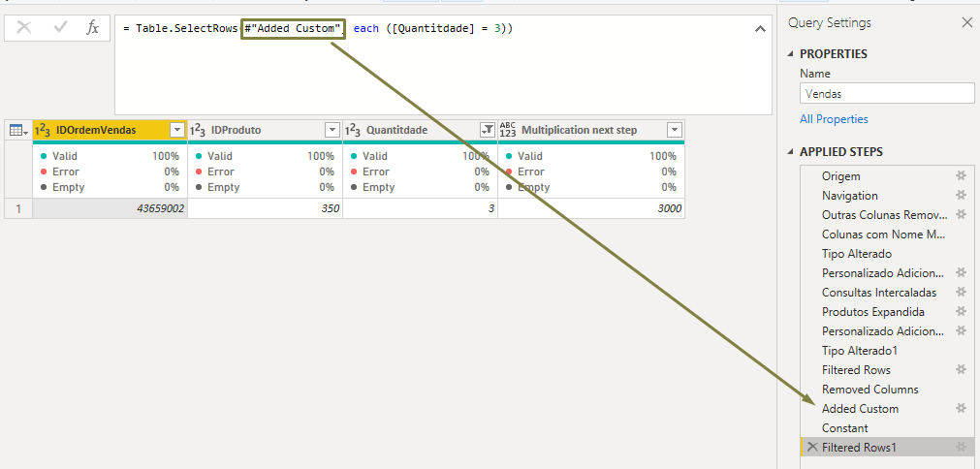Click the fx insert step icon
Viewport: 980px width, 469px height.
tap(93, 28)
